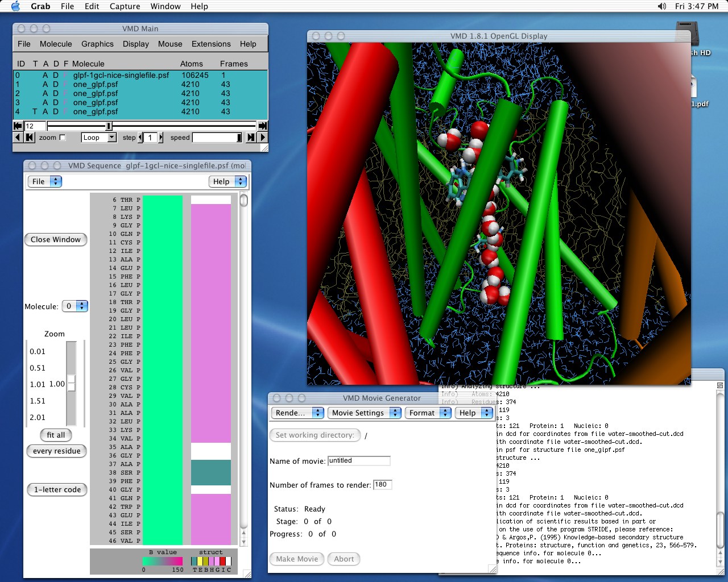728x582 pixels.
Task: Open the Extensions menu
Action: [211, 44]
